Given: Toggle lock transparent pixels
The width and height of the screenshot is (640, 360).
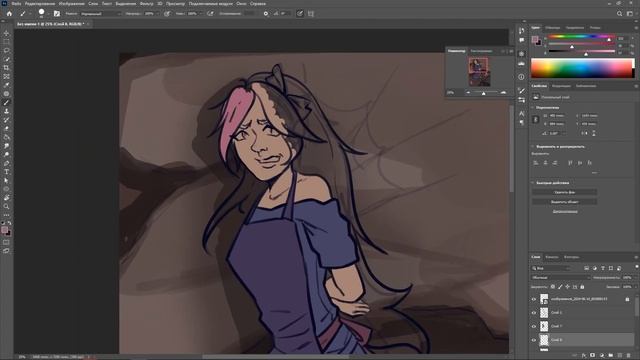Looking at the screenshot, I should (553, 287).
